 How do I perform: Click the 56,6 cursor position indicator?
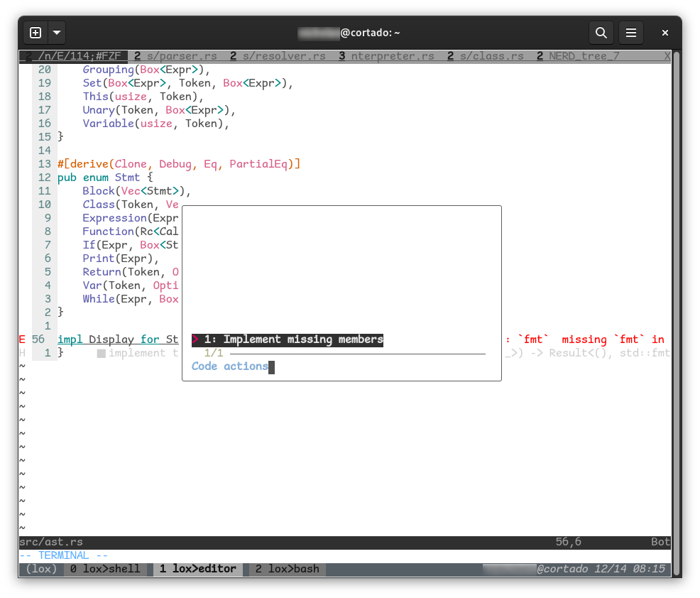tap(568, 542)
